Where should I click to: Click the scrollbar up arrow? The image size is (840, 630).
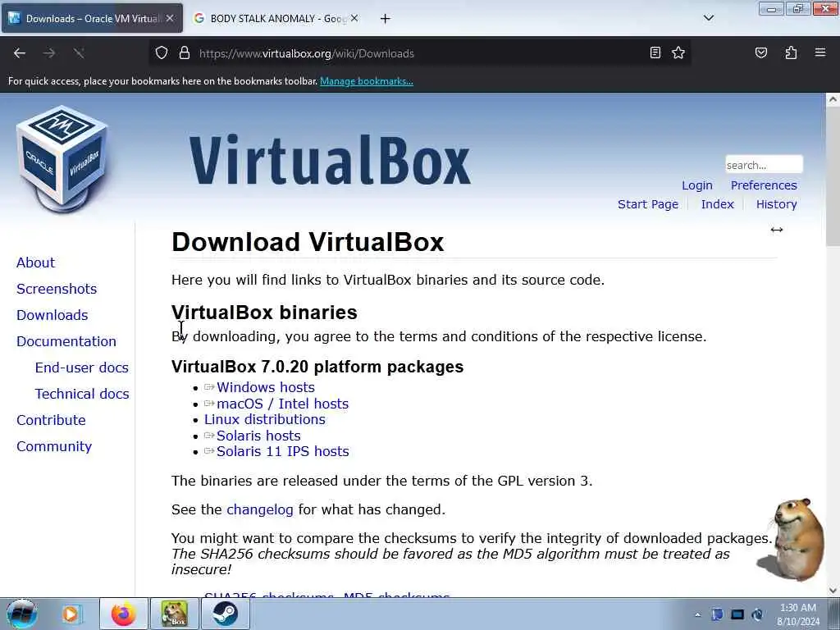coord(833,99)
